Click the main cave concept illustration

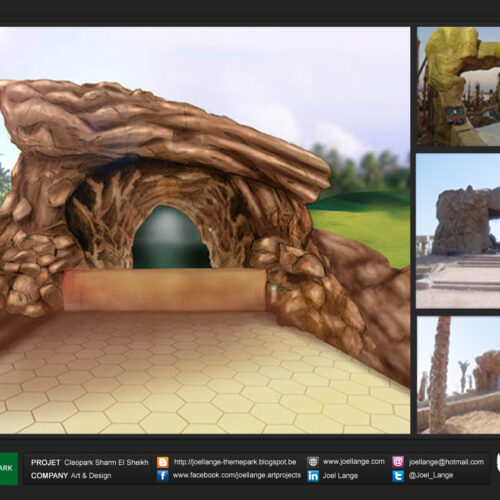pos(205,230)
